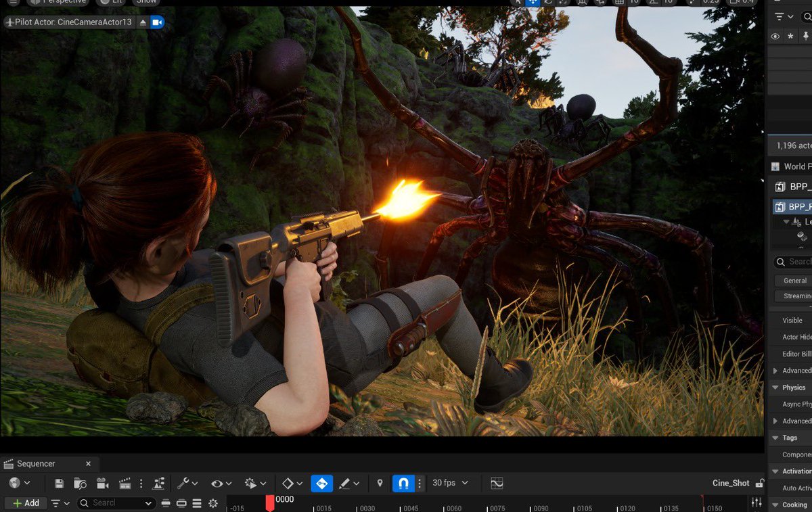Screen dimensions: 812x512
Task: Open the Curve Editor icon in Sequencer
Action: coord(497,484)
